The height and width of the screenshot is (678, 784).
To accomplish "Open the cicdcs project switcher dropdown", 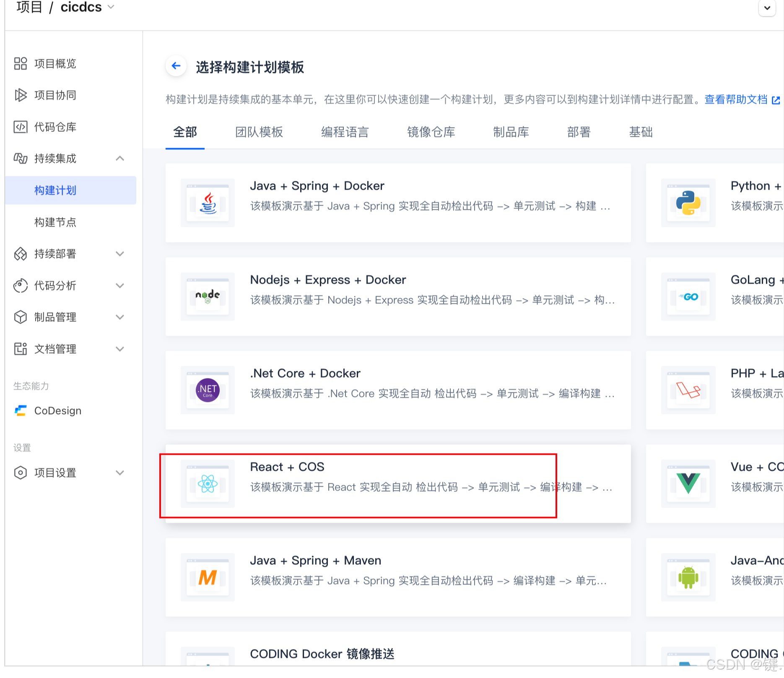I will [x=111, y=7].
